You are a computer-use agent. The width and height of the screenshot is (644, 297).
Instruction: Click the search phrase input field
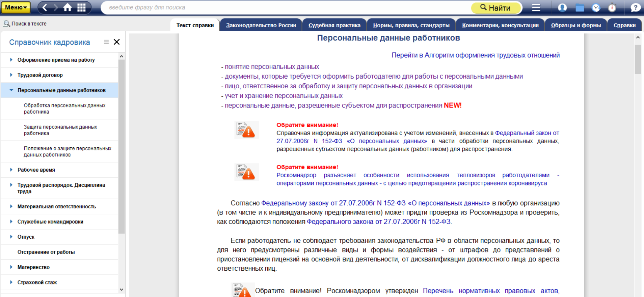tap(287, 7)
